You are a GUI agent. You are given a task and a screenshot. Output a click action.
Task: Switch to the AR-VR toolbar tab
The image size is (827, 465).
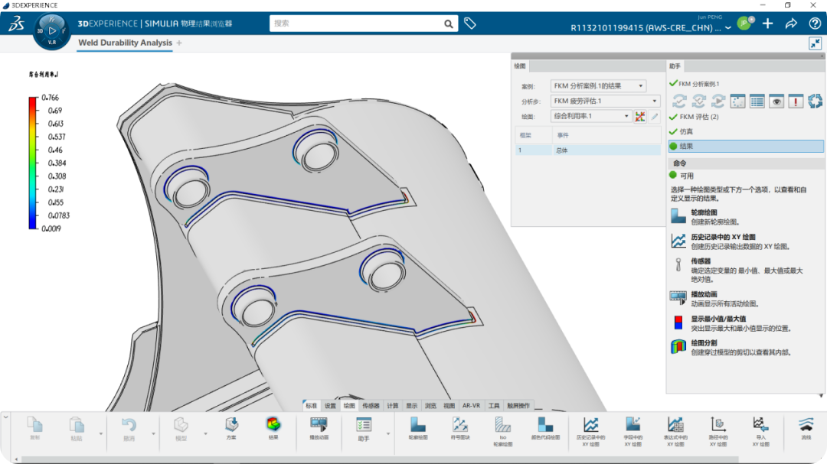[x=471, y=405]
